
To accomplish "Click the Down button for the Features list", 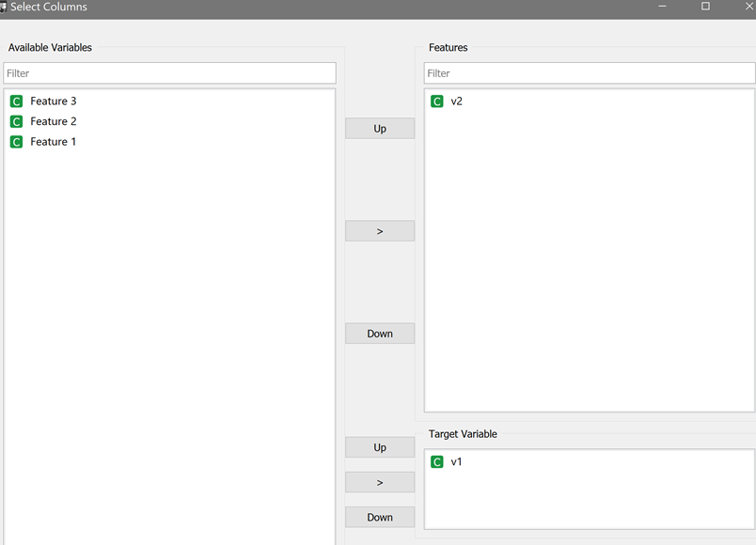I will tap(379, 333).
